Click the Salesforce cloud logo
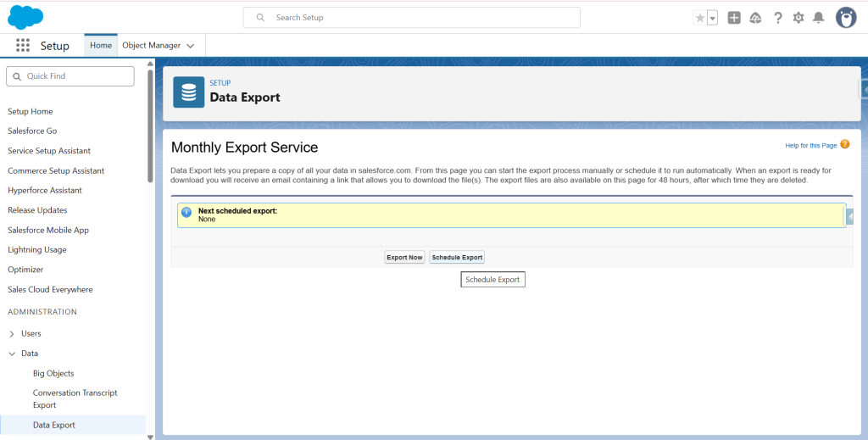 [x=25, y=17]
